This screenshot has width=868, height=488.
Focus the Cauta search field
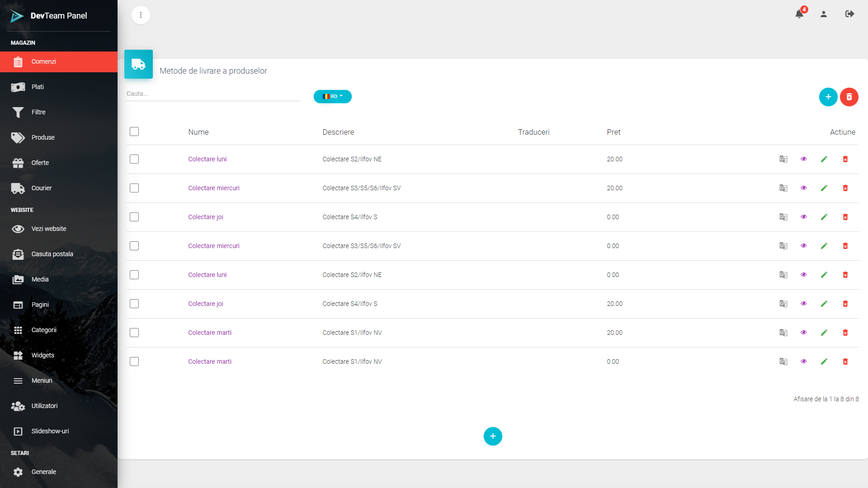tap(212, 94)
